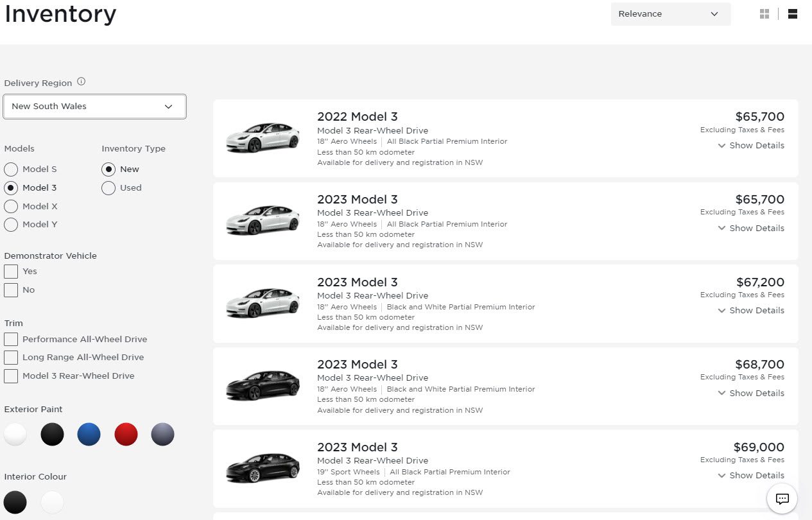Click the Delivery Region info icon
This screenshot has width=812, height=520.
tap(81, 81)
